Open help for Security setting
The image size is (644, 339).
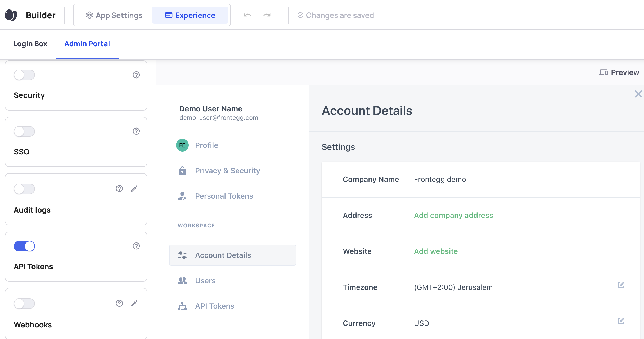[136, 75]
